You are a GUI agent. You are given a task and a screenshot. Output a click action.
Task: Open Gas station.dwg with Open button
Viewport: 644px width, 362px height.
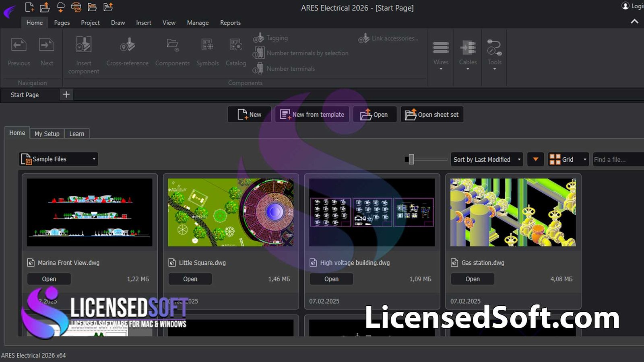[473, 279]
